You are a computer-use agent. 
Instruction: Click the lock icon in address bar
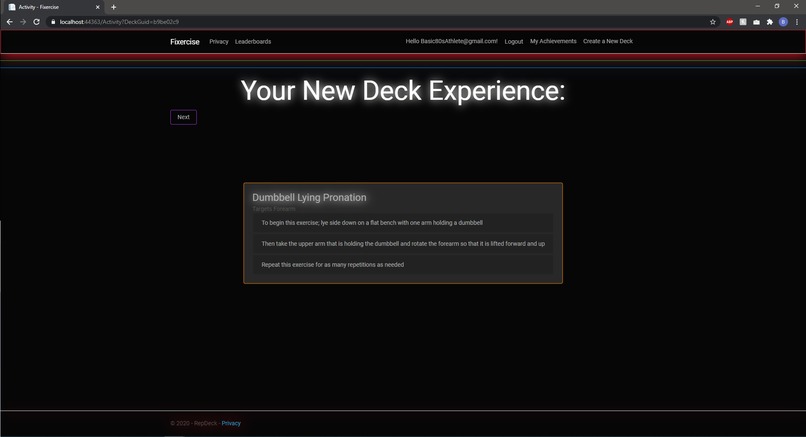point(52,22)
